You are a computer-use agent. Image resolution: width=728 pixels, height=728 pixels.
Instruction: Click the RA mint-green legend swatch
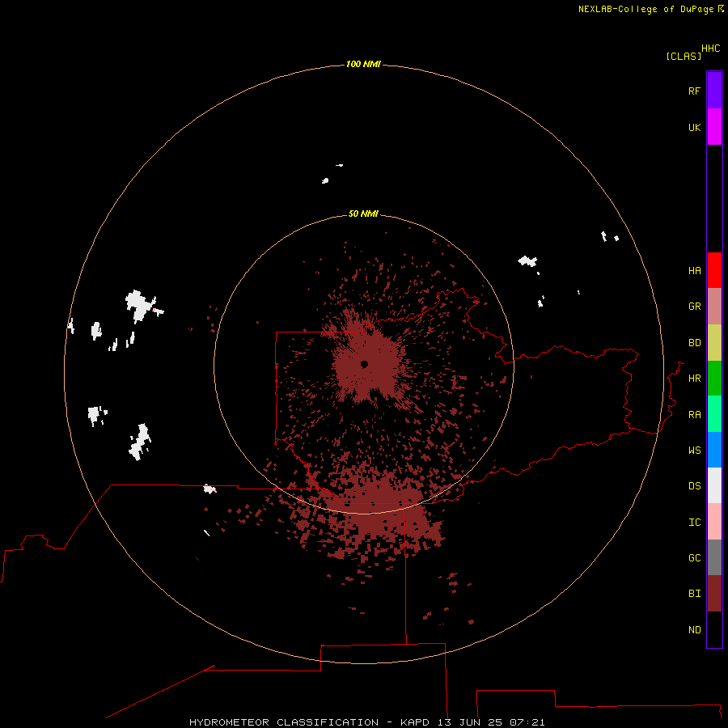714,414
